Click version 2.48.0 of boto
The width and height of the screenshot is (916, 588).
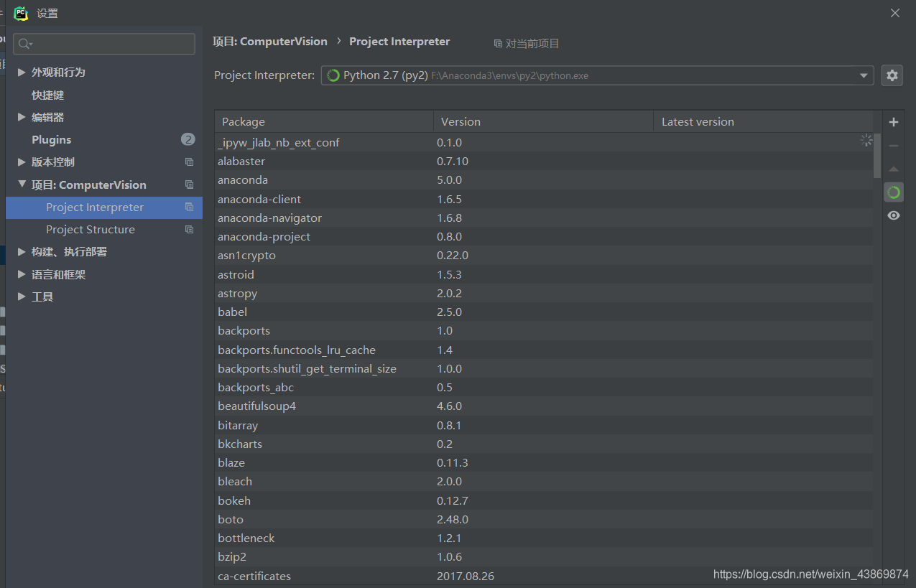(453, 519)
